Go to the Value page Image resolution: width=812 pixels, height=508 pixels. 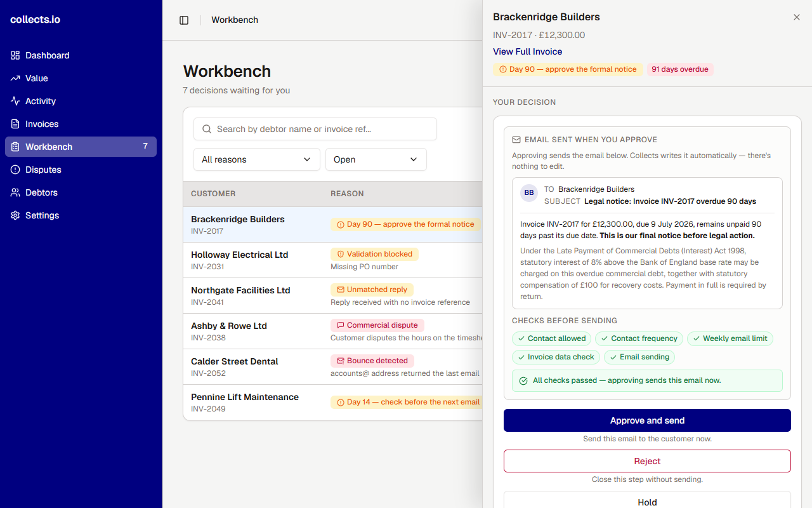coord(81,78)
